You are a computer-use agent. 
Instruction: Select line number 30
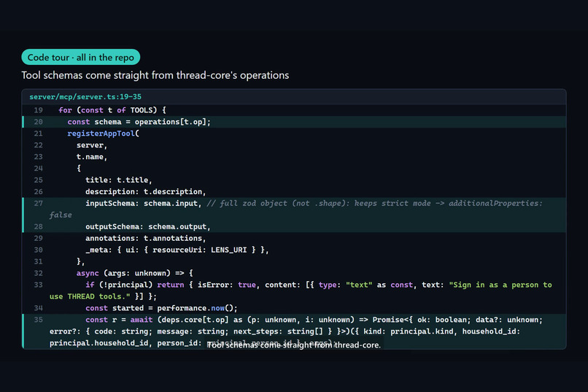tap(38, 250)
